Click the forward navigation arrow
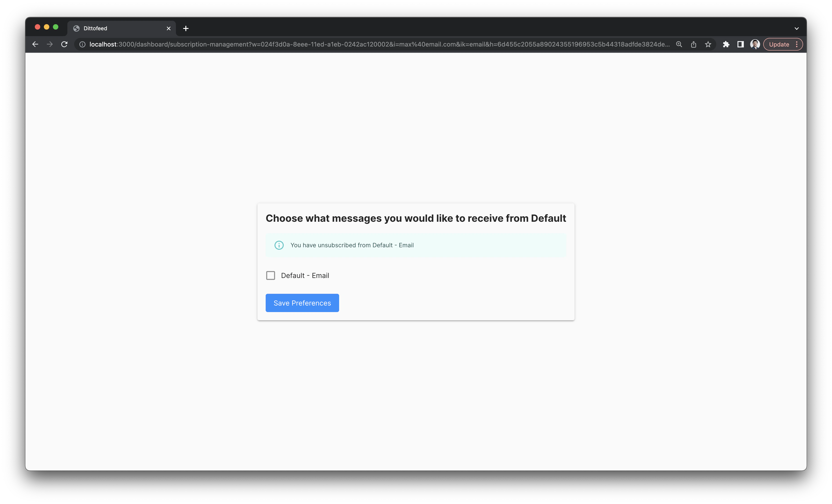832x504 pixels. click(50, 44)
